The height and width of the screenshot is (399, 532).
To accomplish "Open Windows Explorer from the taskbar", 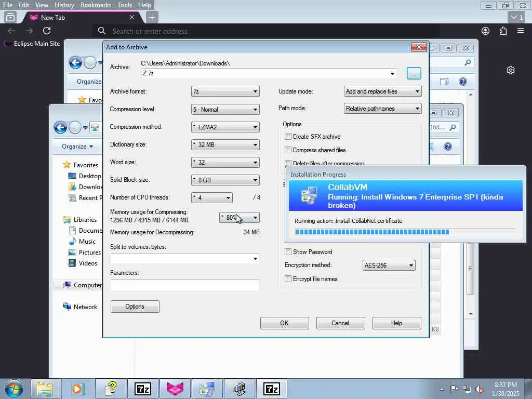I will [x=45, y=389].
